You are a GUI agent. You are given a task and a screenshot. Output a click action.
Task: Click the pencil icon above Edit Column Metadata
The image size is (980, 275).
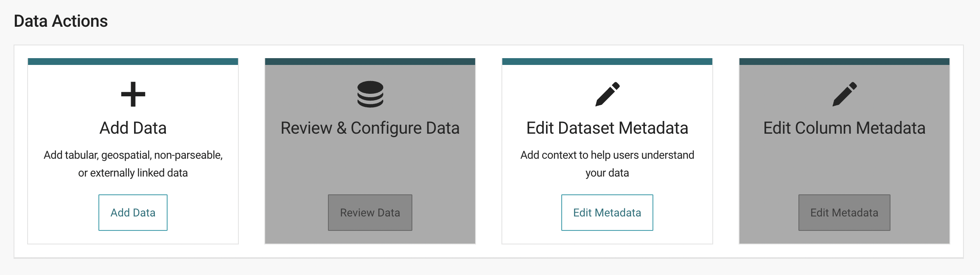[x=844, y=94]
